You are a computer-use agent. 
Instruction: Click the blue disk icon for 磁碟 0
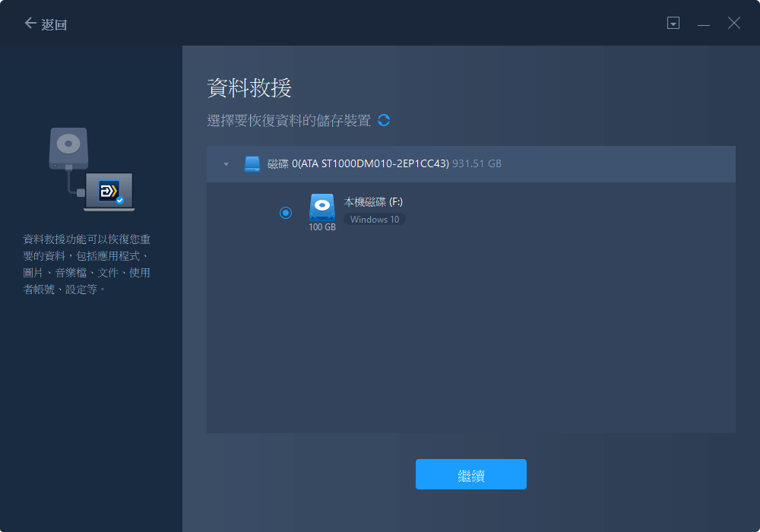coord(252,164)
